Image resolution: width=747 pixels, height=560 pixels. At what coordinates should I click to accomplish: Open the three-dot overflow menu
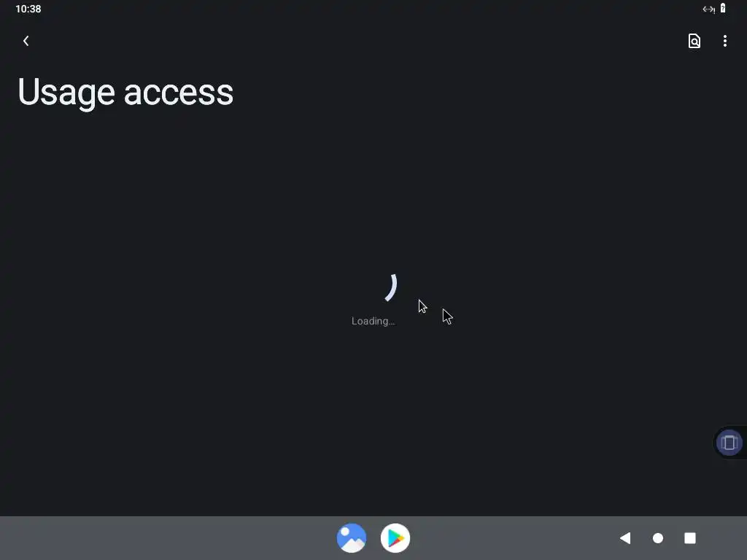coord(724,41)
